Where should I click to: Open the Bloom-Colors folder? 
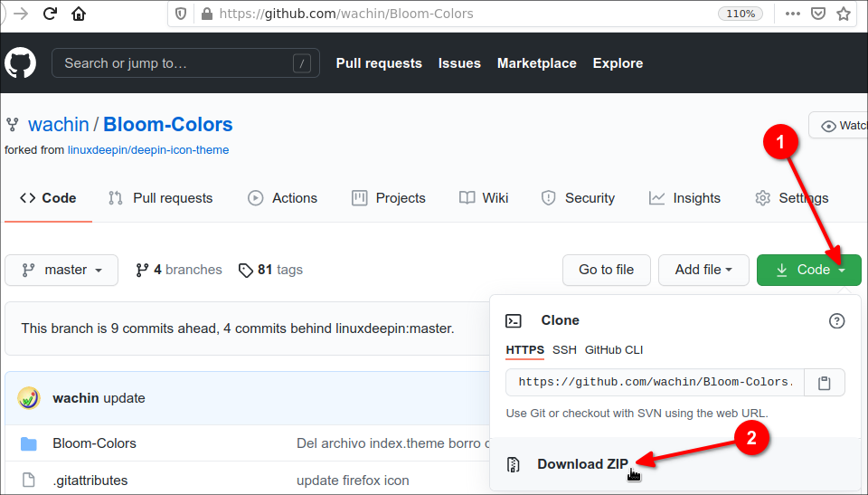94,443
